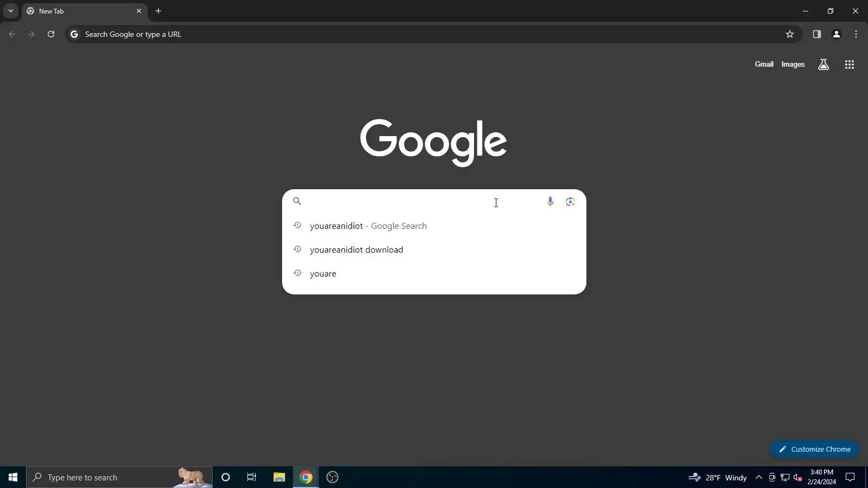Click the Google icon in address bar
This screenshot has height=488, width=868.
pos(74,34)
